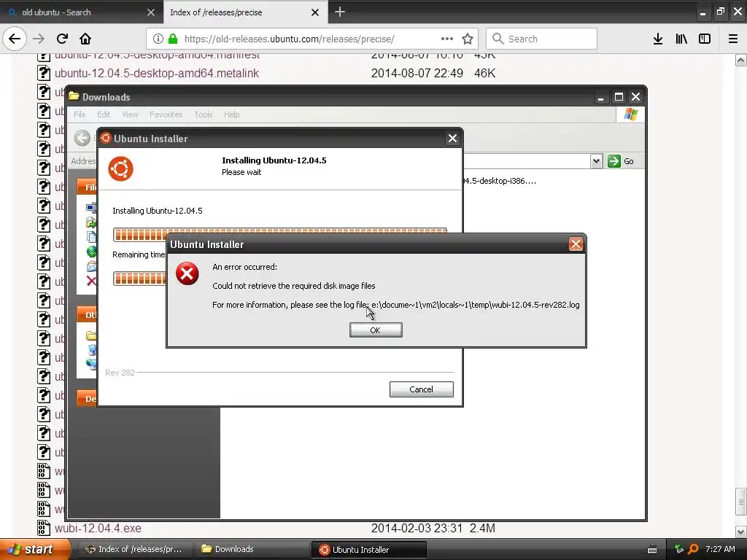This screenshot has height=560, width=747.
Task: Click the keyboard icon in the taskbar
Action: point(652,550)
